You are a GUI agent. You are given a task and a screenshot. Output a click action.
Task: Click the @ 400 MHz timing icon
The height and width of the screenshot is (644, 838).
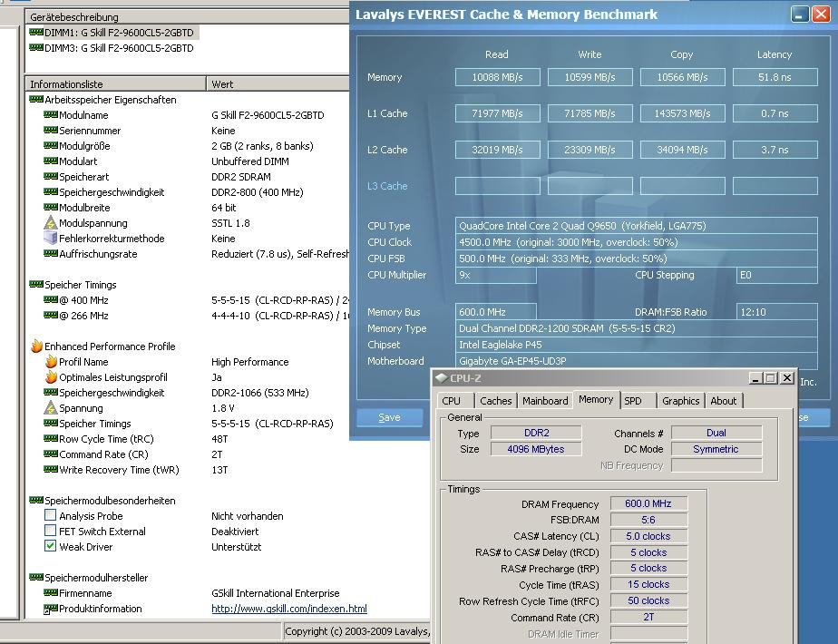[x=50, y=300]
